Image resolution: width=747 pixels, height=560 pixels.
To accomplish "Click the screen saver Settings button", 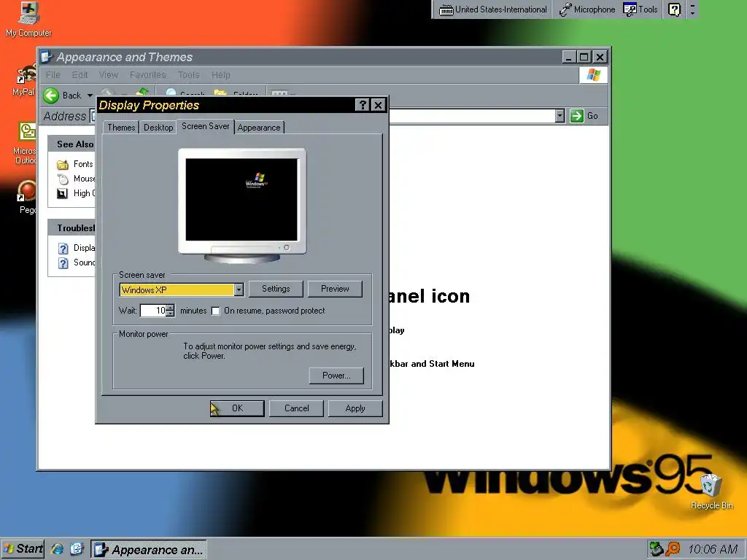I will click(x=276, y=289).
